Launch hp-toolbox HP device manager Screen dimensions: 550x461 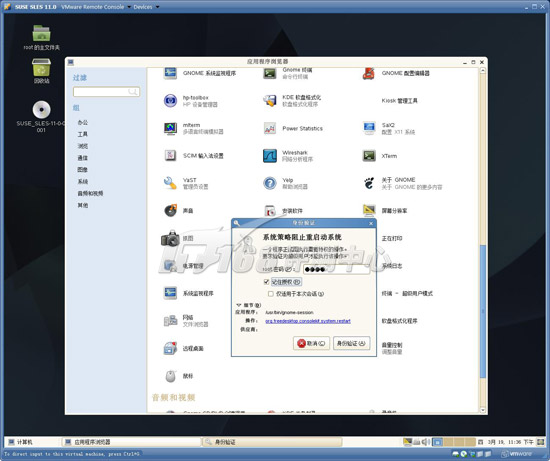coord(170,101)
